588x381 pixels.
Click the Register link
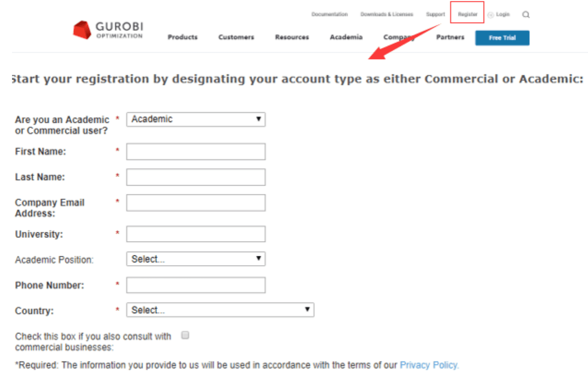click(x=467, y=14)
